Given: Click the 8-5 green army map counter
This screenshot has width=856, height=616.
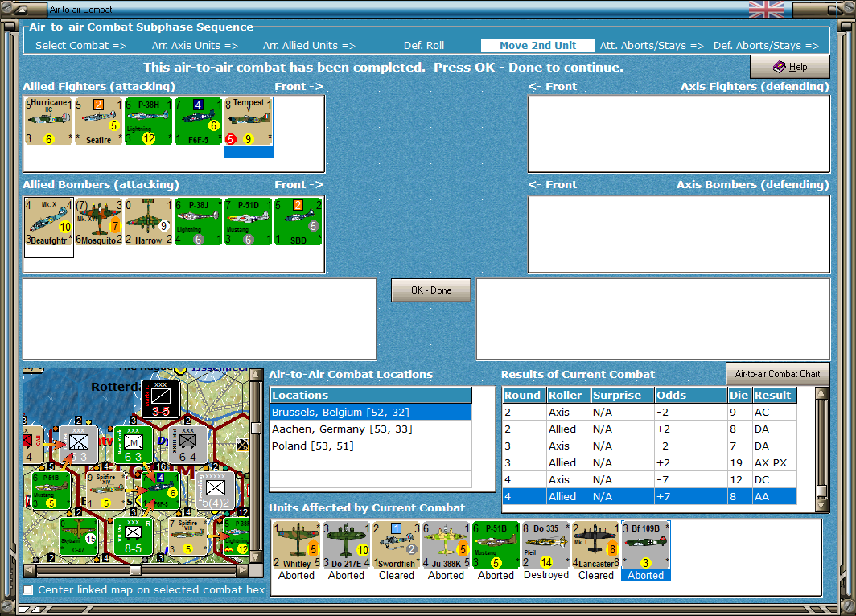Looking at the screenshot, I should pos(134,537).
